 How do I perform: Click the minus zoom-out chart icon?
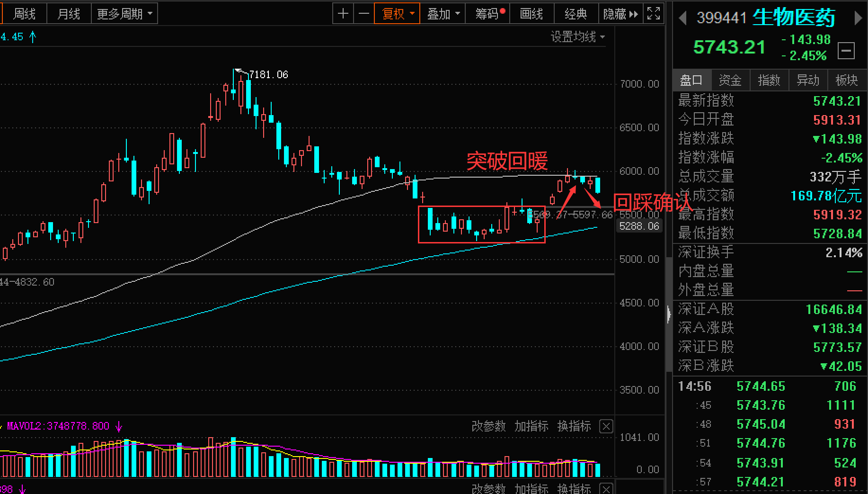(x=363, y=14)
